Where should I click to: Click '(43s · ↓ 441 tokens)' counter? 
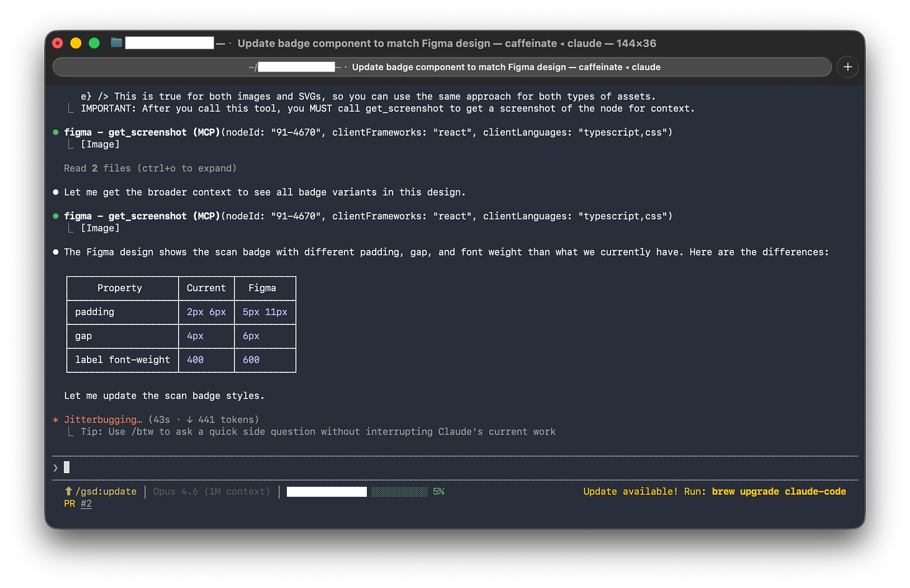click(203, 420)
